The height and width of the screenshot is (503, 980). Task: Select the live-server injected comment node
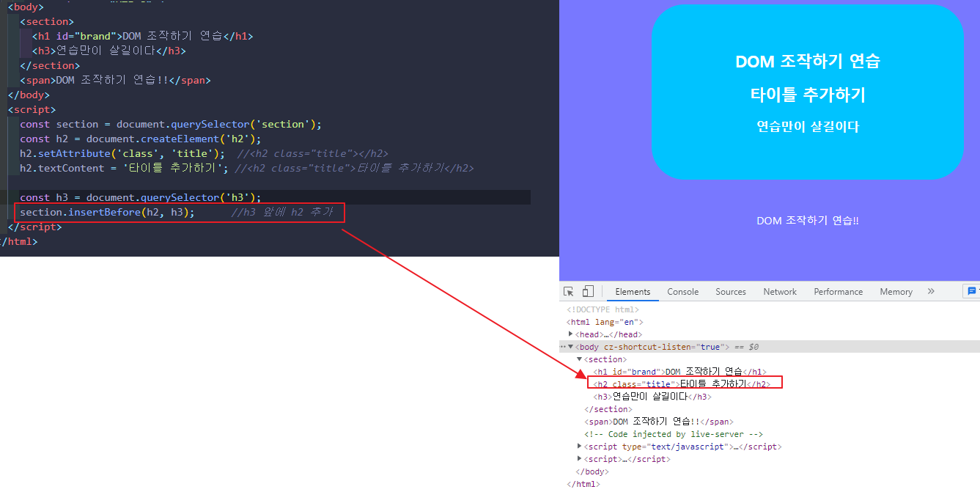674,434
